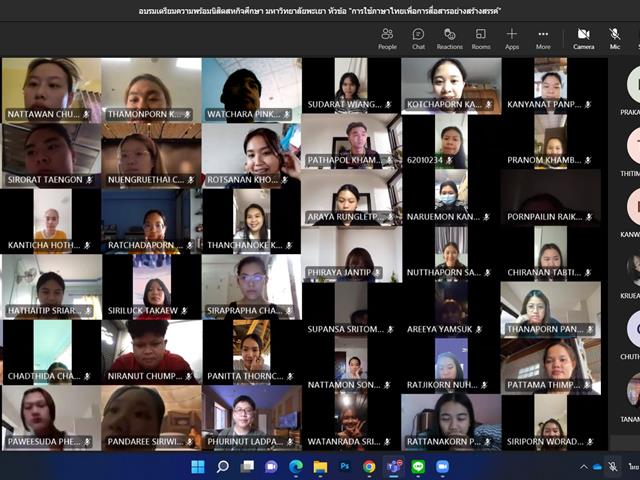Switch to Microsoft Teams in taskbar

tap(394, 467)
